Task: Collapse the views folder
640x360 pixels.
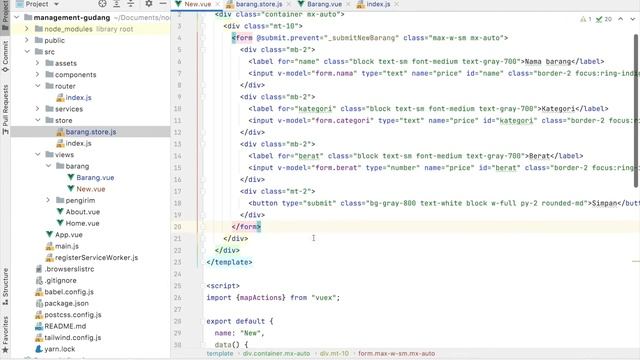Action: point(38,155)
